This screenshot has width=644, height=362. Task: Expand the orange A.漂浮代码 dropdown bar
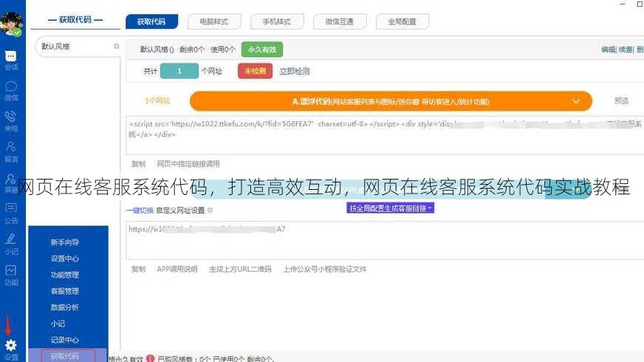[391, 101]
